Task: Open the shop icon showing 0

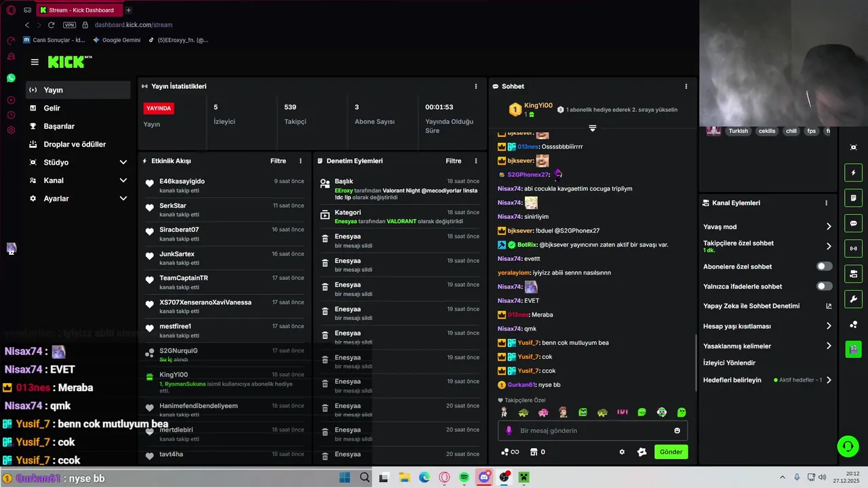Action: [537, 452]
